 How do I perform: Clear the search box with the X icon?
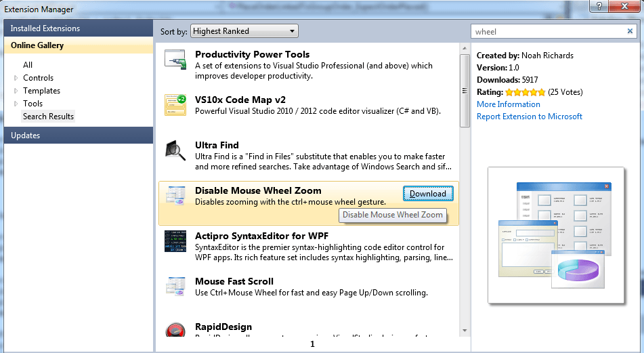tap(630, 31)
